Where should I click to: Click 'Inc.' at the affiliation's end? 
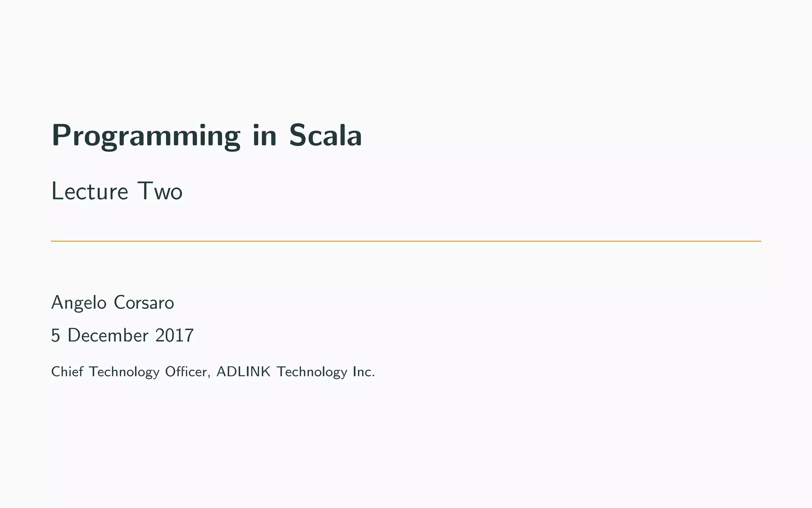pyautogui.click(x=364, y=371)
